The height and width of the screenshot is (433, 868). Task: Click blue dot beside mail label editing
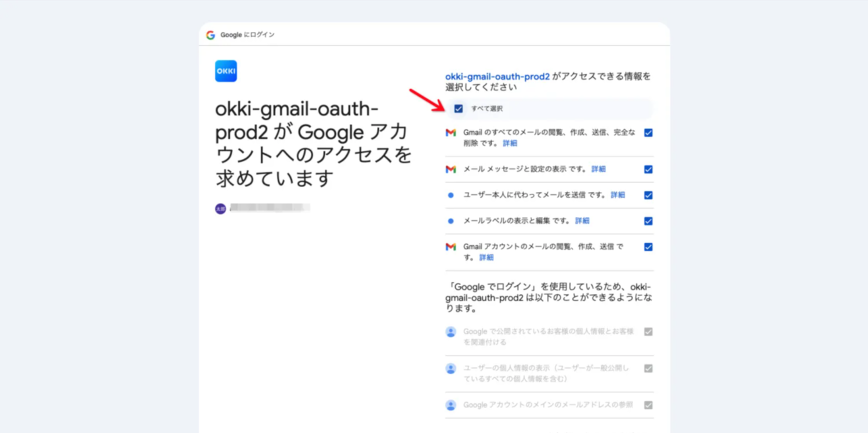pos(451,221)
